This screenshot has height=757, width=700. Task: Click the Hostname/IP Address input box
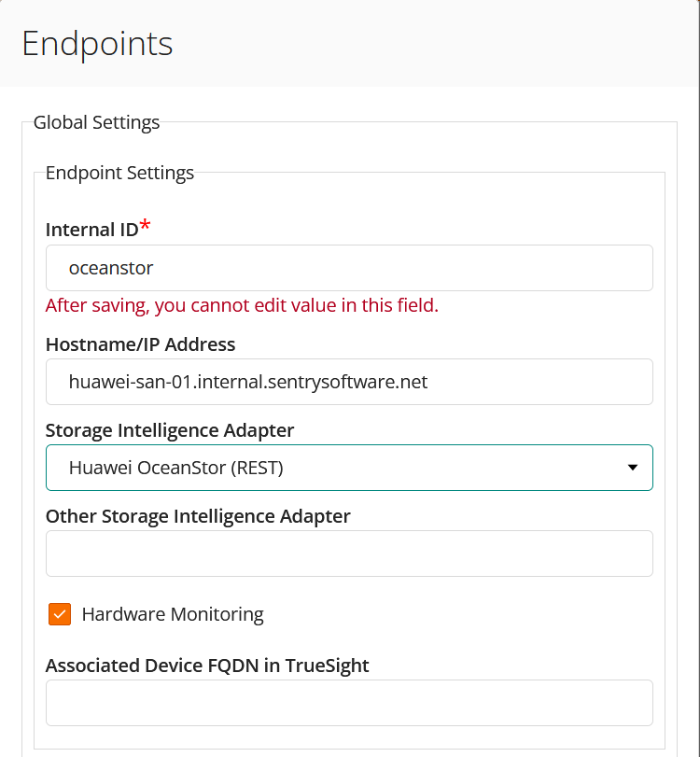coord(349,381)
